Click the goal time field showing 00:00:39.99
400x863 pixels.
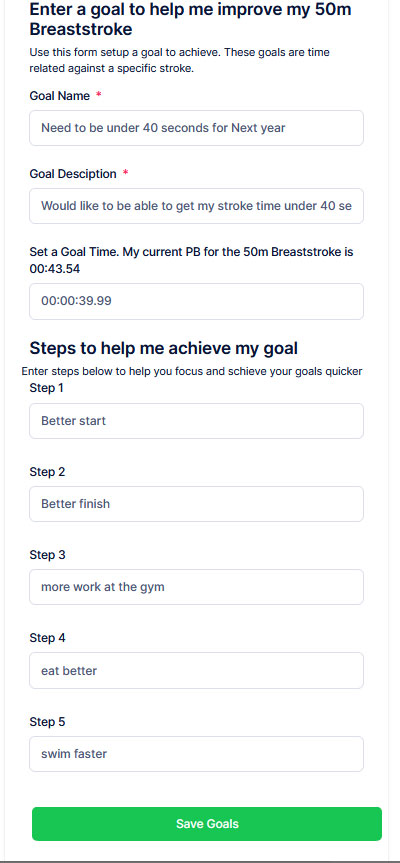(x=196, y=301)
